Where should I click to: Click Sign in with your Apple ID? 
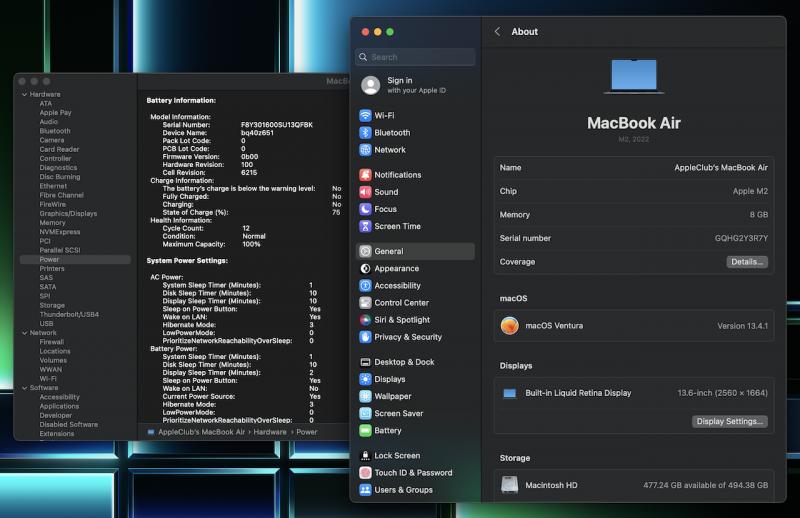point(416,85)
